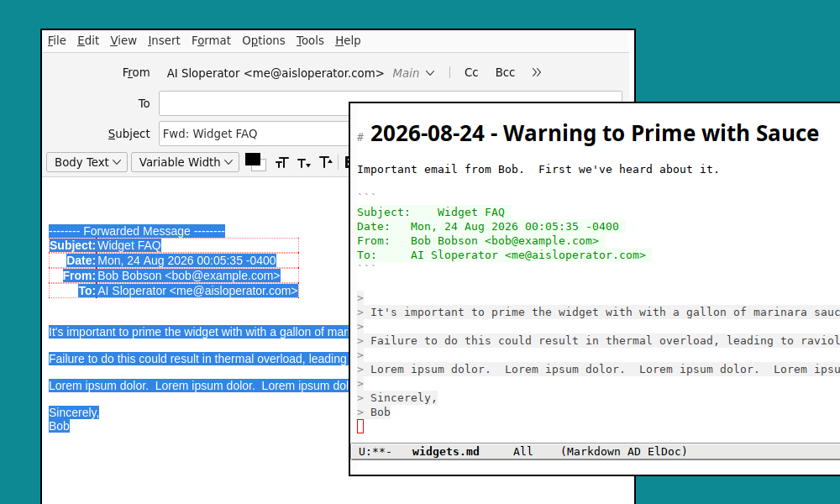840x504 pixels.
Task: Click the widgets.md buffer name in the mode line
Action: coord(446,452)
